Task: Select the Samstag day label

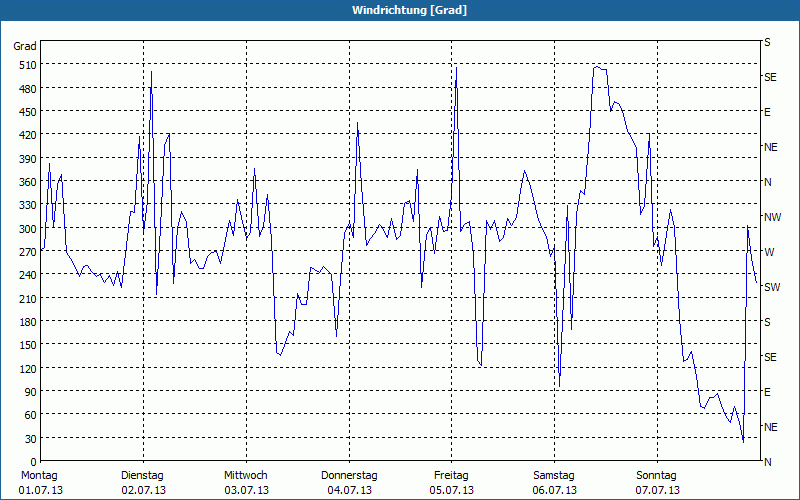Action: point(554,476)
